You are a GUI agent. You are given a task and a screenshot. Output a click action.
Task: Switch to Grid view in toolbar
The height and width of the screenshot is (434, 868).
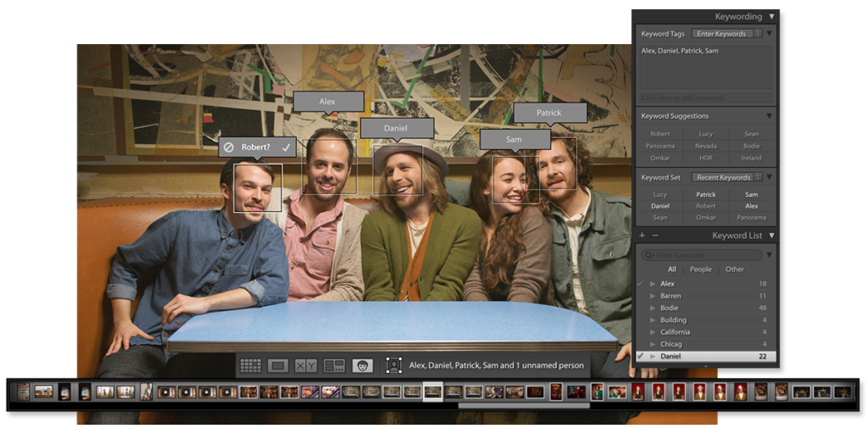tap(250, 366)
